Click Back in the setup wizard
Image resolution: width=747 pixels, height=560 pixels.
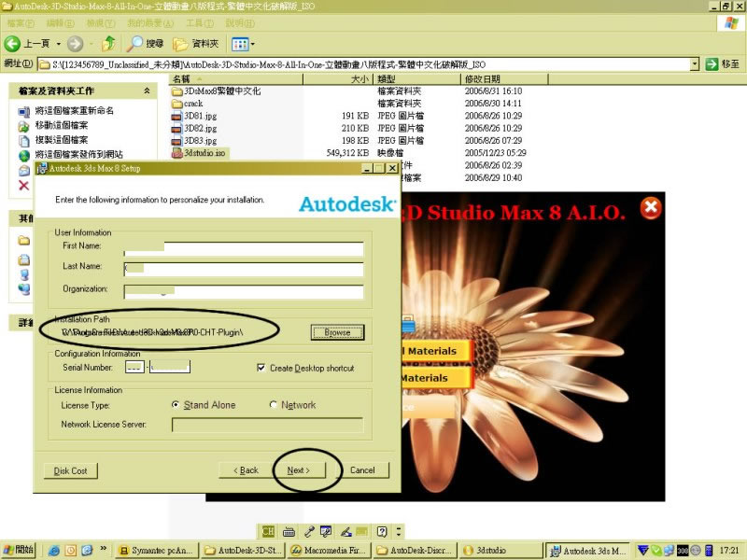pos(246,470)
